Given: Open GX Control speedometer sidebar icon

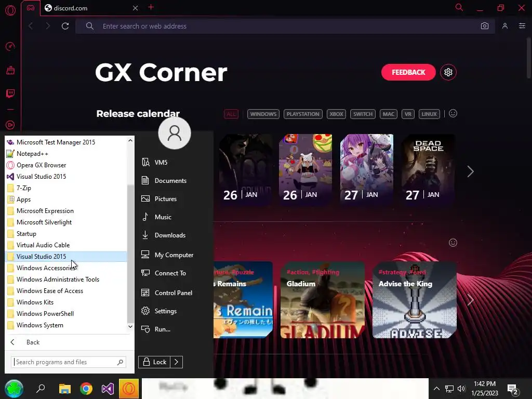Looking at the screenshot, I should 10,46.
